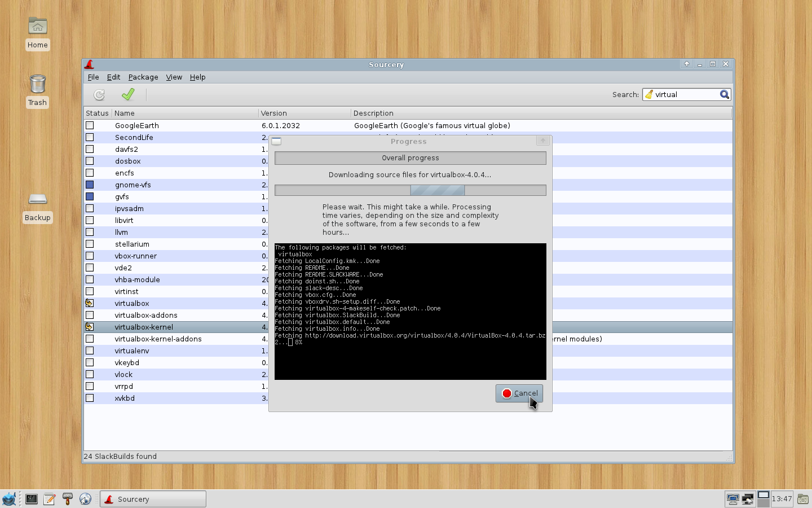Click the refresh arrow icon in Sourcery toolbar
This screenshot has width=812, height=508.
(99, 95)
